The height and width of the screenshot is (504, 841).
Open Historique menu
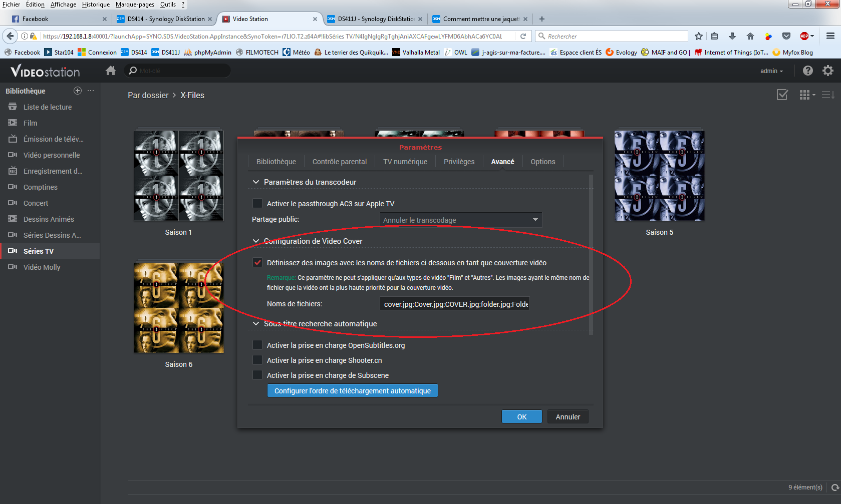pos(96,5)
